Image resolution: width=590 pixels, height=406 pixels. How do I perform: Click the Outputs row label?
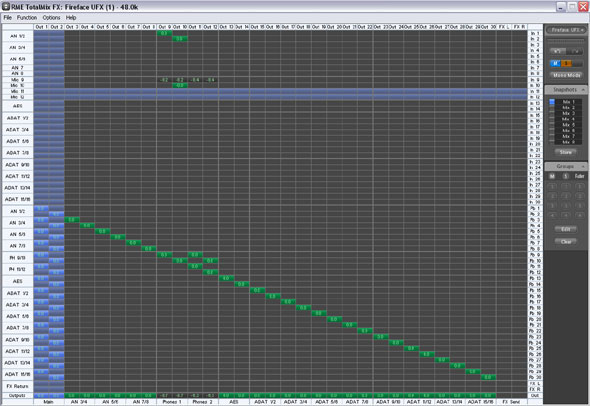18,395
